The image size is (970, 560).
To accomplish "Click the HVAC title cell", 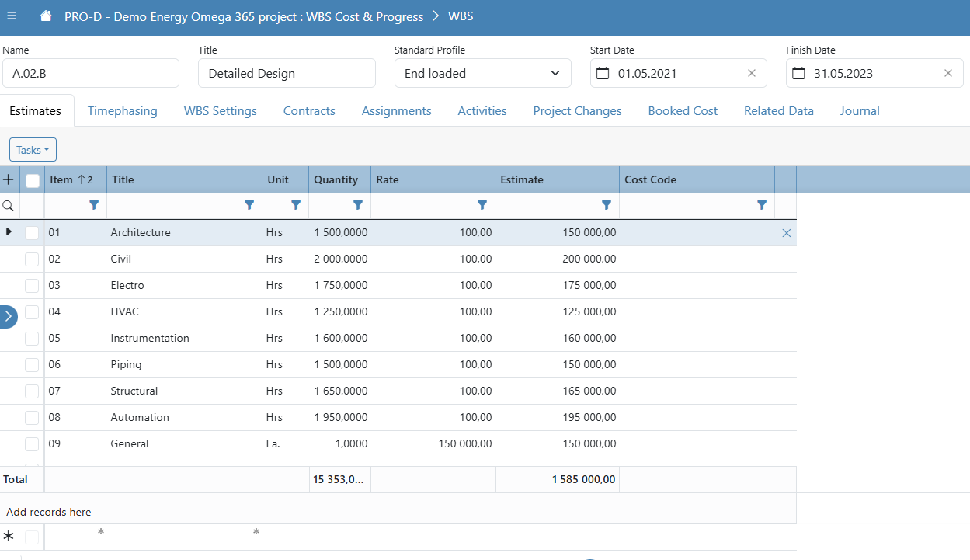I will pos(184,311).
